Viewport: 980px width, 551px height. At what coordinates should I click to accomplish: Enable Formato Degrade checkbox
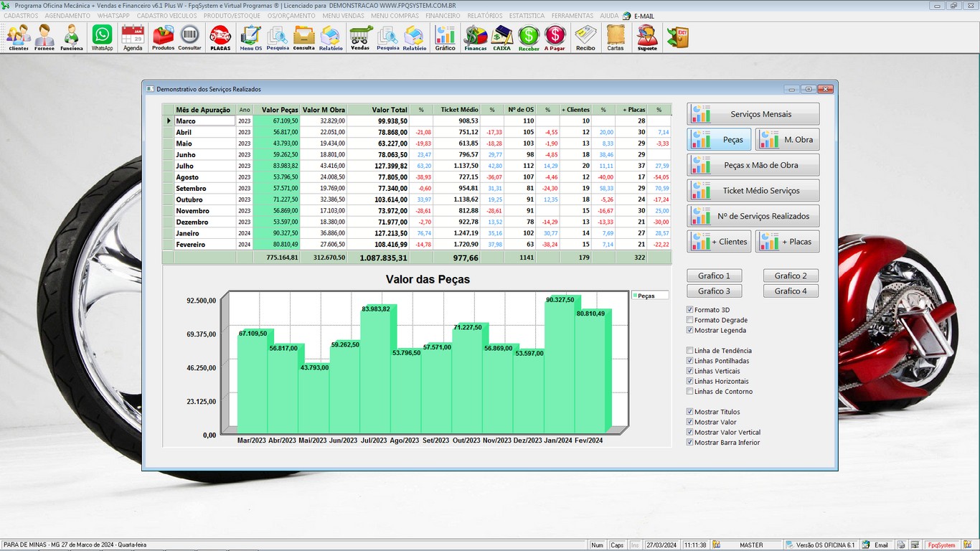pyautogui.click(x=690, y=320)
